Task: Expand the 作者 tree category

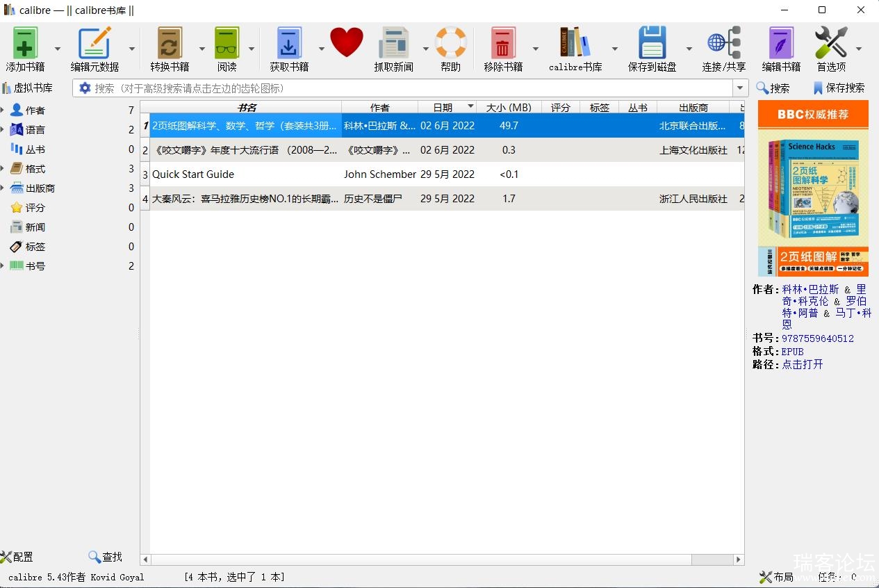Action: click(3, 111)
